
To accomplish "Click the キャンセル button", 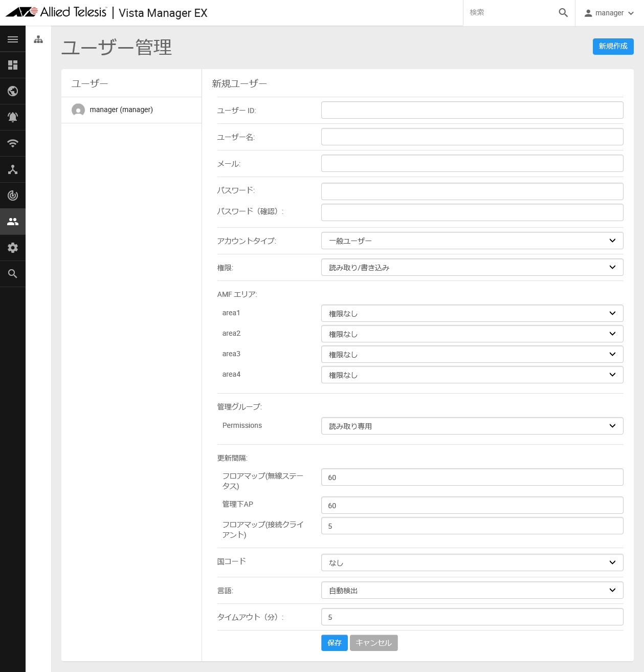I will click(x=373, y=643).
